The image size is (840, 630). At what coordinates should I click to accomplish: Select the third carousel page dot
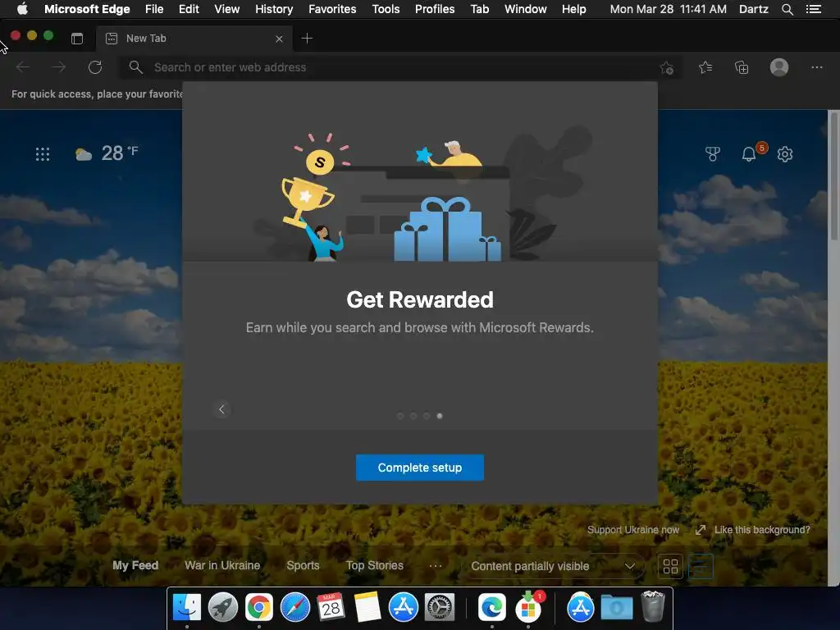[x=427, y=416]
